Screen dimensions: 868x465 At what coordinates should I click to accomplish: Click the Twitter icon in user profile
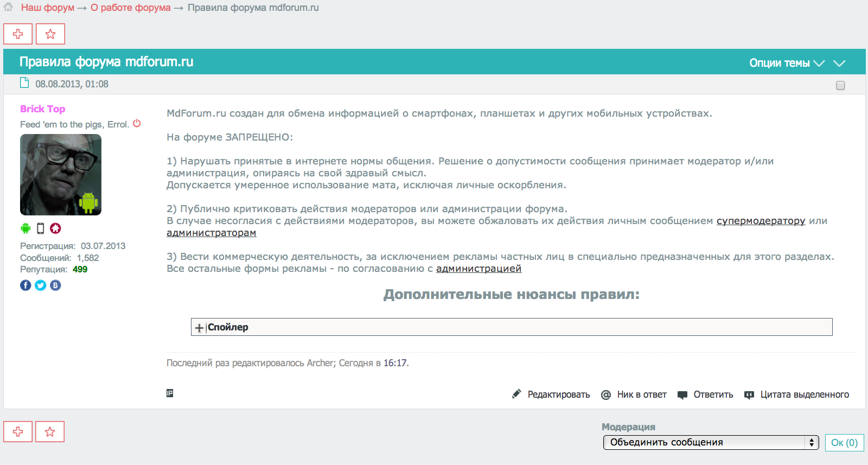pos(41,285)
